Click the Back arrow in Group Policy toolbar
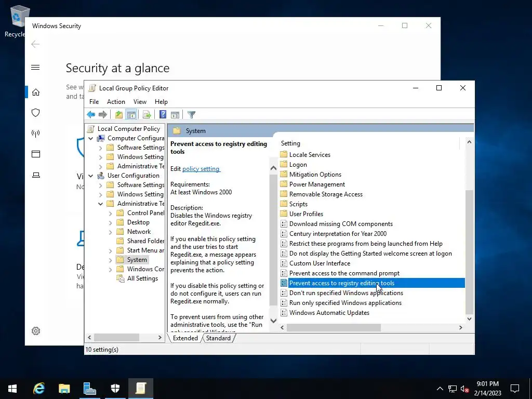This screenshot has width=532, height=399. coord(91,115)
